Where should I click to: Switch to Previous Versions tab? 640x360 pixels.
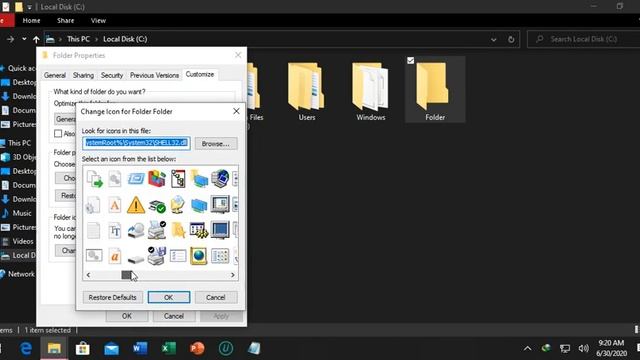click(x=154, y=75)
